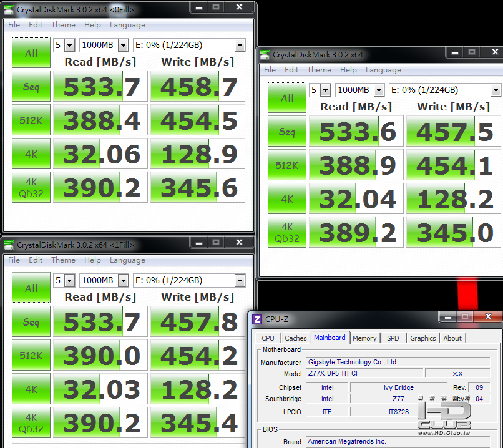
Task: Open drive E: dropdown in 0Fill window
Action: click(x=240, y=46)
